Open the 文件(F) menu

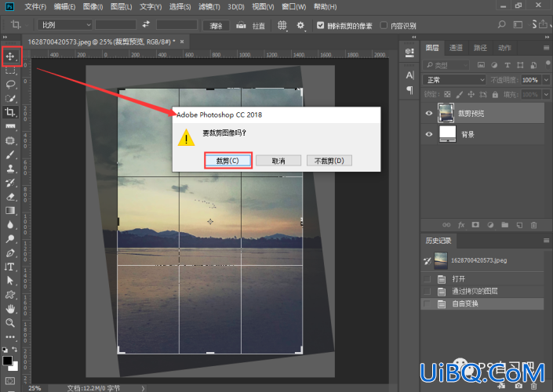click(x=35, y=7)
